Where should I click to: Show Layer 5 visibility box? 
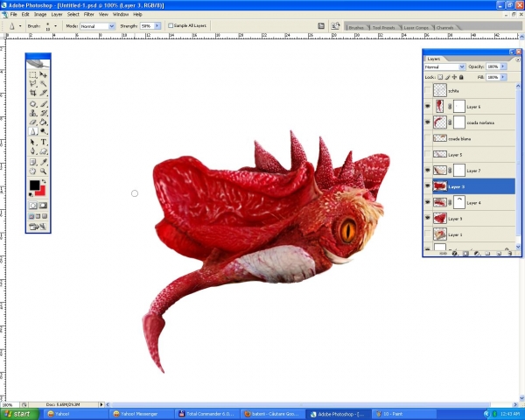point(428,154)
